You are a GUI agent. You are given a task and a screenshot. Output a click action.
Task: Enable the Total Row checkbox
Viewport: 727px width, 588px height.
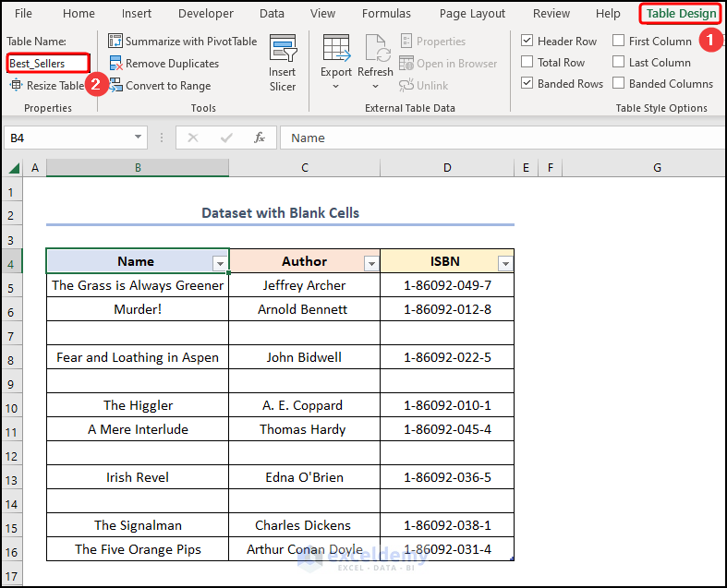point(527,63)
